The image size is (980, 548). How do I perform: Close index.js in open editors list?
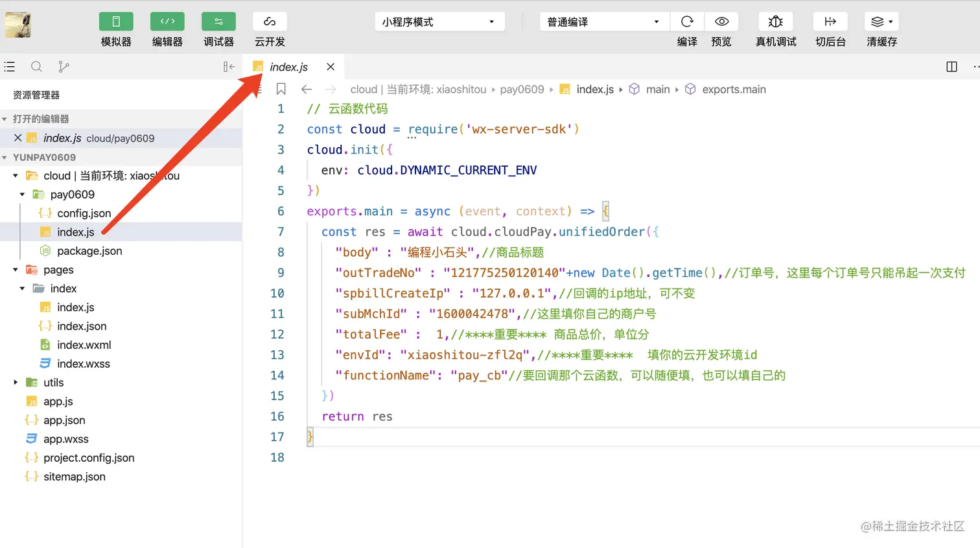pos(18,138)
